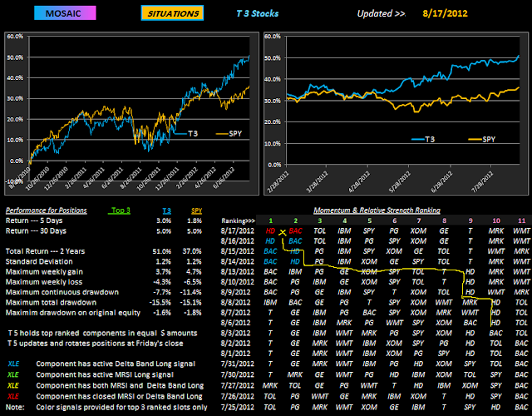The height and width of the screenshot is (416, 532).
Task: Click the Ranking>>> label
Action: (x=239, y=220)
